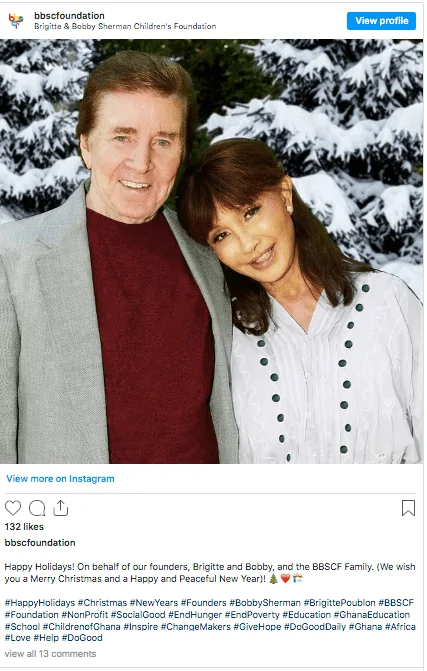The width and height of the screenshot is (427, 671).
Task: Open bbscfoundation username in header
Action: point(69,15)
